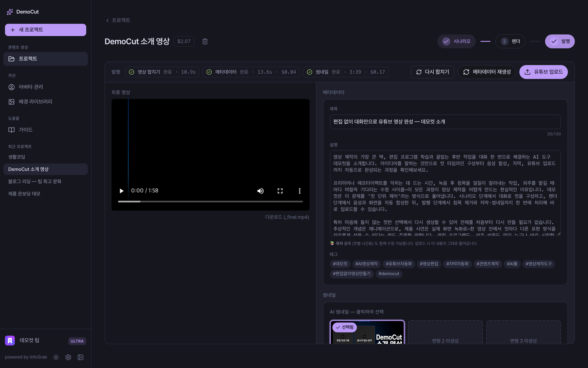Image resolution: width=588 pixels, height=368 pixels.
Task: Click the #데모컷 tag
Action: [x=340, y=264]
